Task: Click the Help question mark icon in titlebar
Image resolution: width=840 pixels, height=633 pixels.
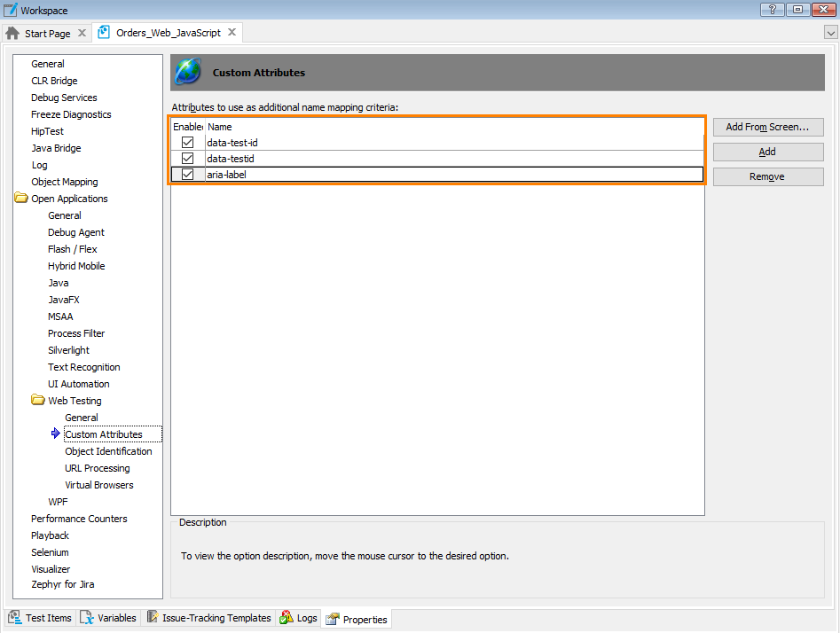Action: 771,10
